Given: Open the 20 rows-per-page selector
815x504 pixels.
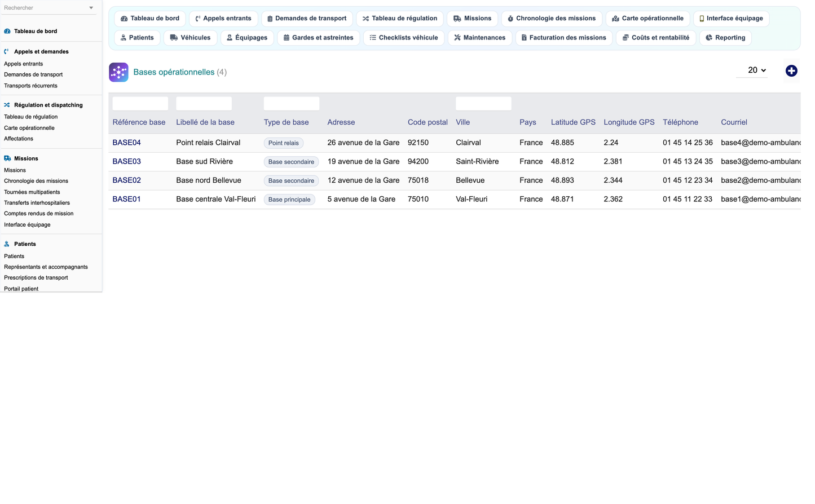Looking at the screenshot, I should pyautogui.click(x=752, y=70).
